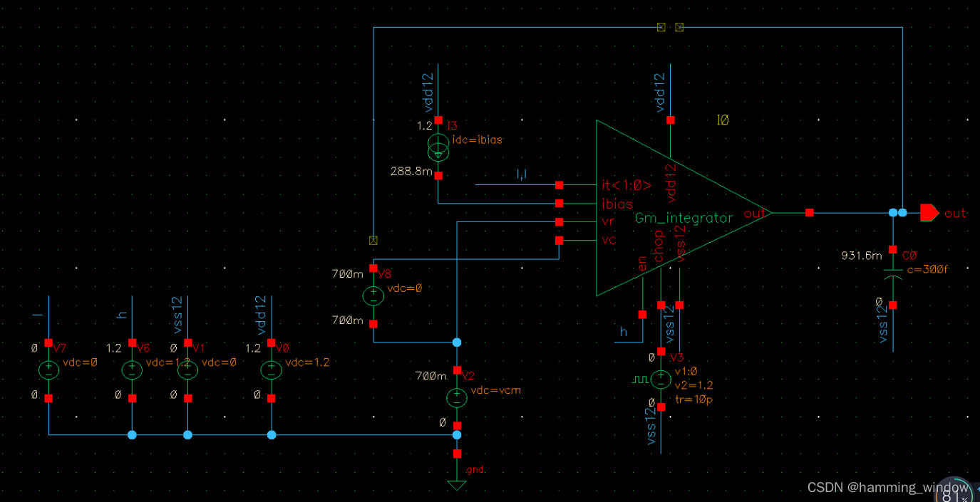Select the V1 voltage source symbol
980x502 pixels.
point(187,370)
